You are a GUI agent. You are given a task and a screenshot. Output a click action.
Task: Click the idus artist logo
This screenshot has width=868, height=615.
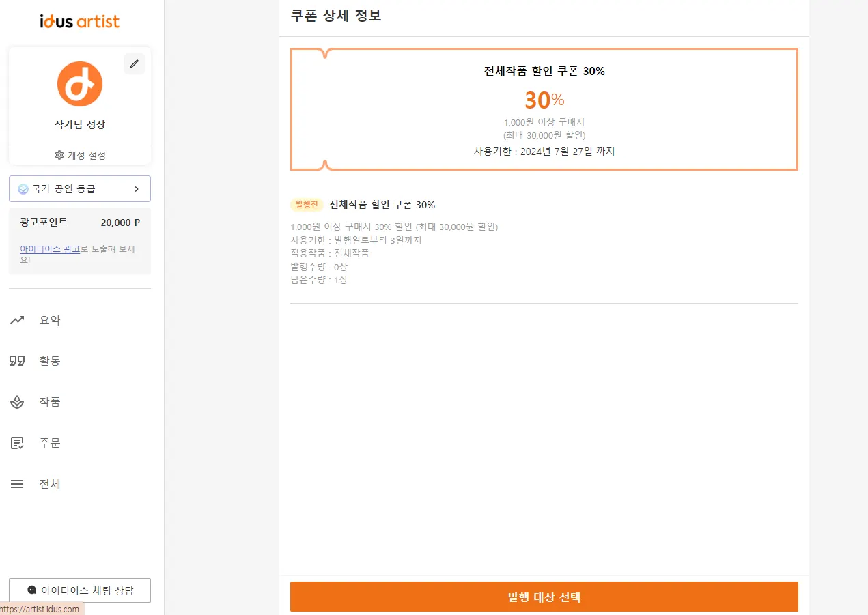coord(80,21)
